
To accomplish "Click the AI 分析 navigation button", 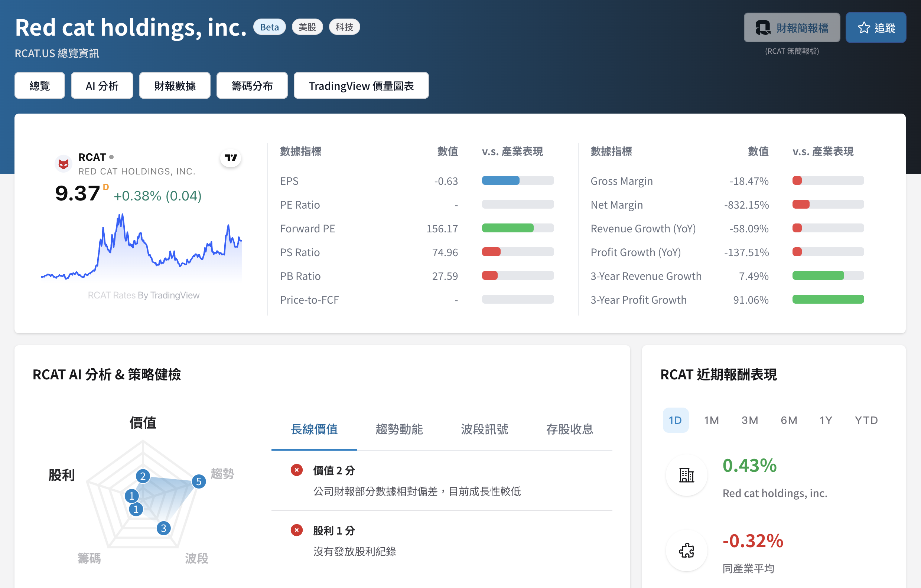I will [102, 86].
